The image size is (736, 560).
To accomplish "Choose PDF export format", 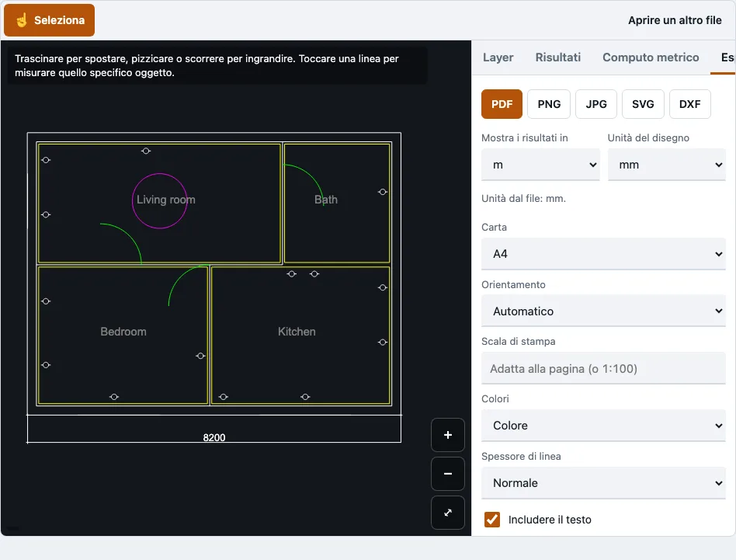I will tap(502, 104).
